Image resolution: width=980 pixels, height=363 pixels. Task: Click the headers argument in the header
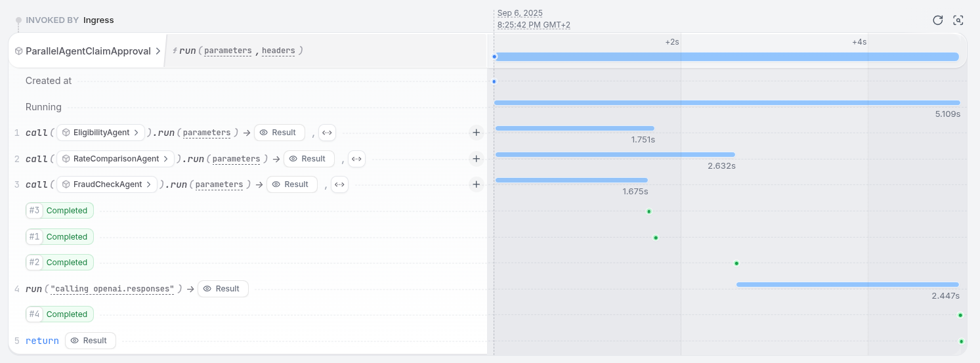pyautogui.click(x=278, y=51)
